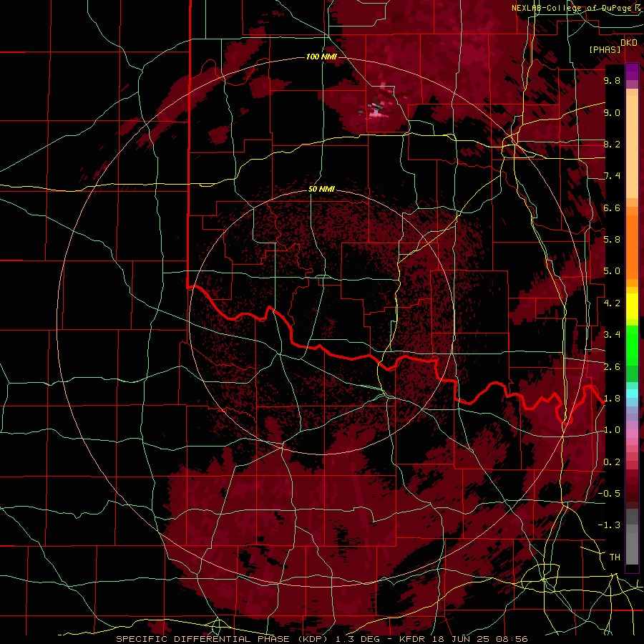Click the 1.8 scale value
The image size is (644, 644).
[612, 399]
